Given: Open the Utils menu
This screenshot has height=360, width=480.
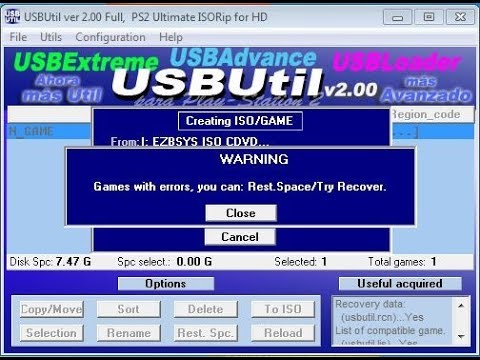Looking at the screenshot, I should (51, 37).
